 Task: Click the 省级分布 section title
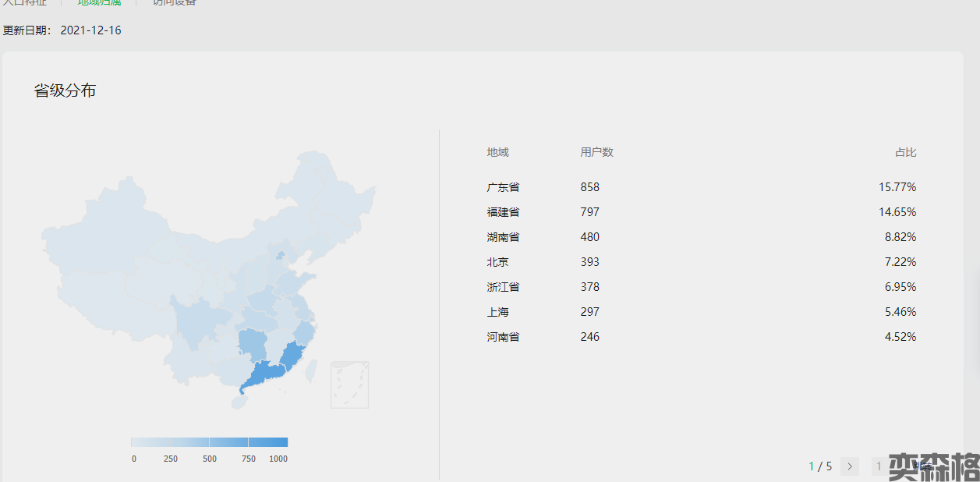point(65,90)
